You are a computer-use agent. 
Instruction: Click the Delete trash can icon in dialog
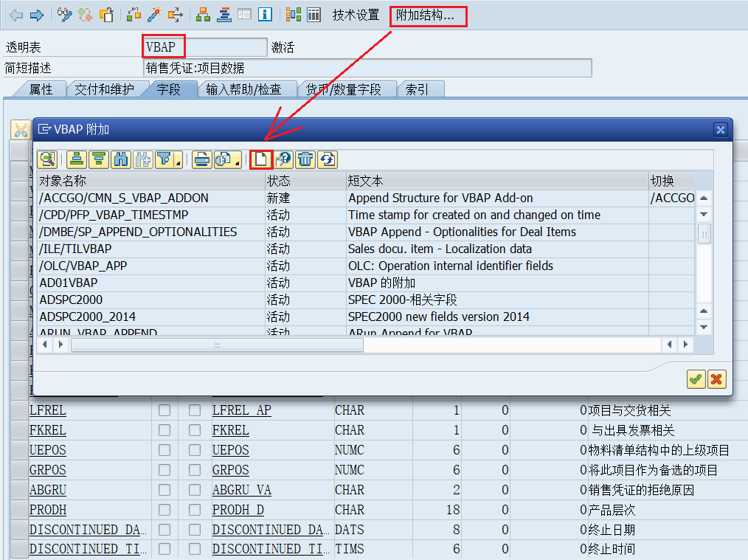coord(305,159)
